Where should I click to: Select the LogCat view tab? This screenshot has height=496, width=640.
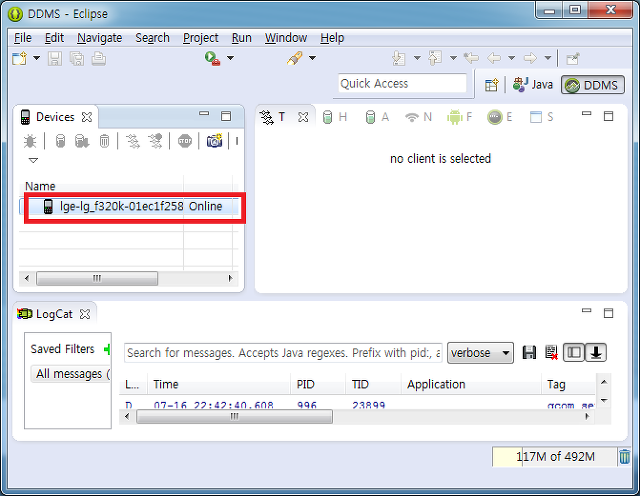pos(54,314)
